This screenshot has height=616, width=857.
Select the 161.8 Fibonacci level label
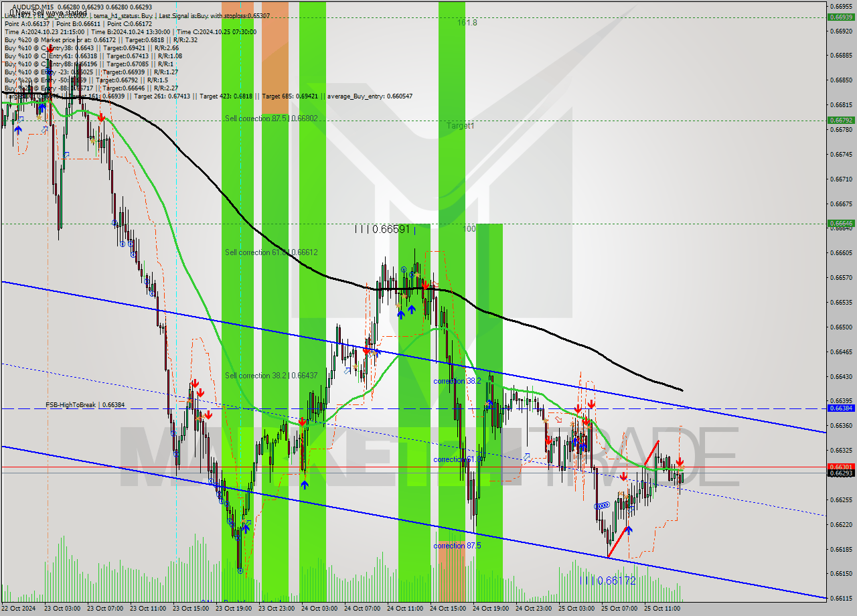(x=467, y=23)
